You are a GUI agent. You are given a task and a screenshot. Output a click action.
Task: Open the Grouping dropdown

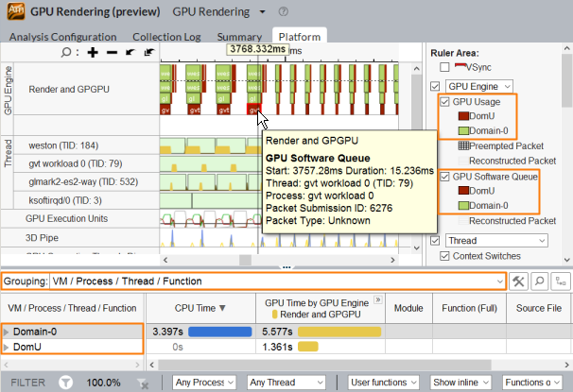click(x=278, y=281)
